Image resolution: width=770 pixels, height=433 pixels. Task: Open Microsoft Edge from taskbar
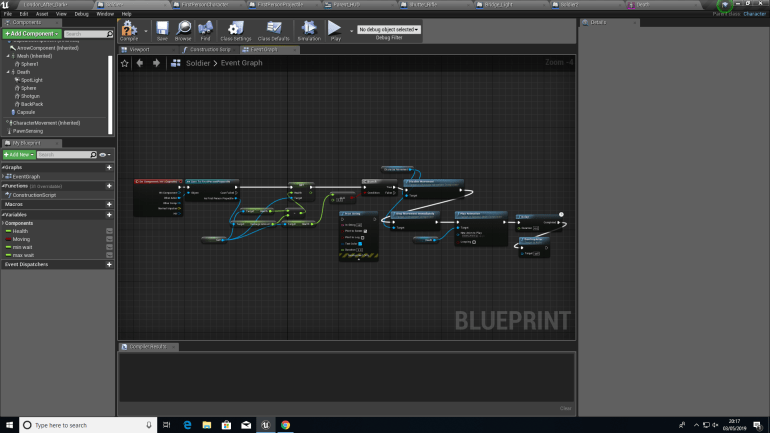pyautogui.click(x=187, y=425)
